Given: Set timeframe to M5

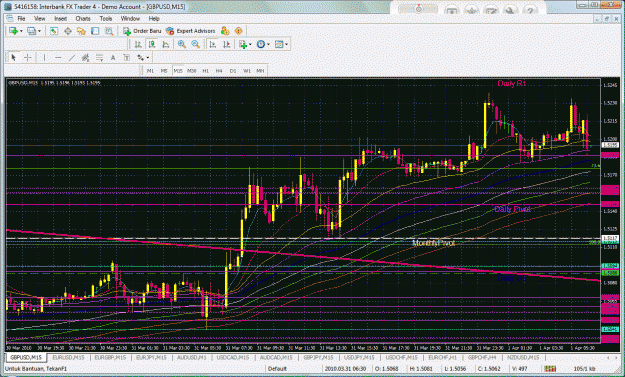Looking at the screenshot, I should 164,71.
